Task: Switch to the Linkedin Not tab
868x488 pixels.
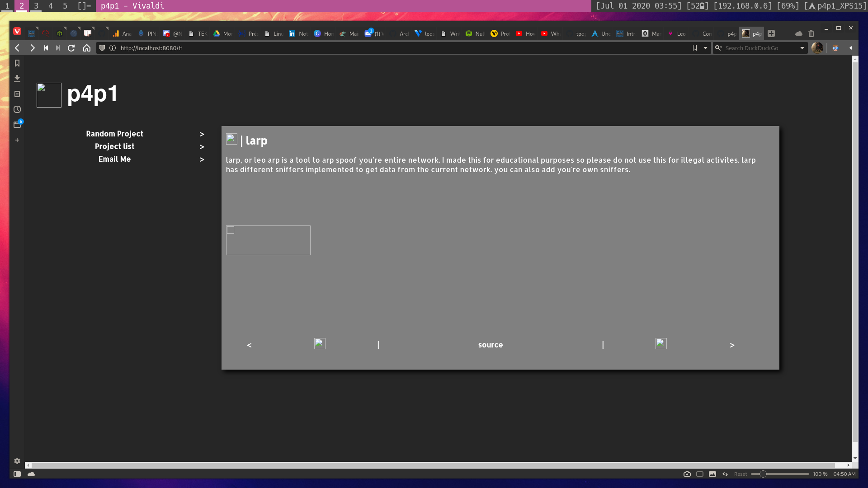Action: (298, 33)
